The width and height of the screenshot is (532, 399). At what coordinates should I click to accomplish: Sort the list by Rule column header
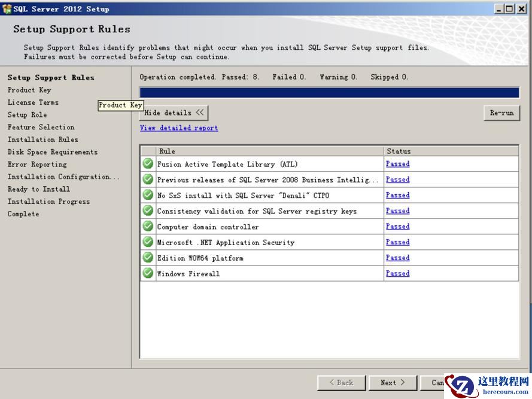coord(269,152)
